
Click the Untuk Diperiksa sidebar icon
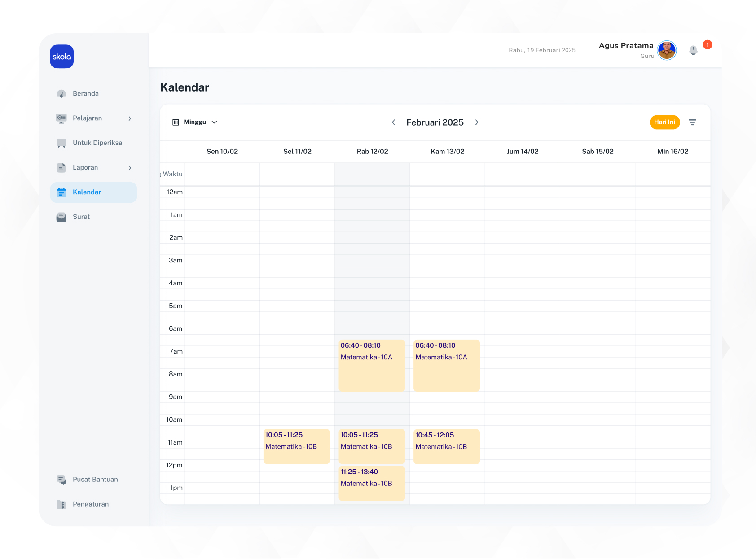click(x=62, y=143)
